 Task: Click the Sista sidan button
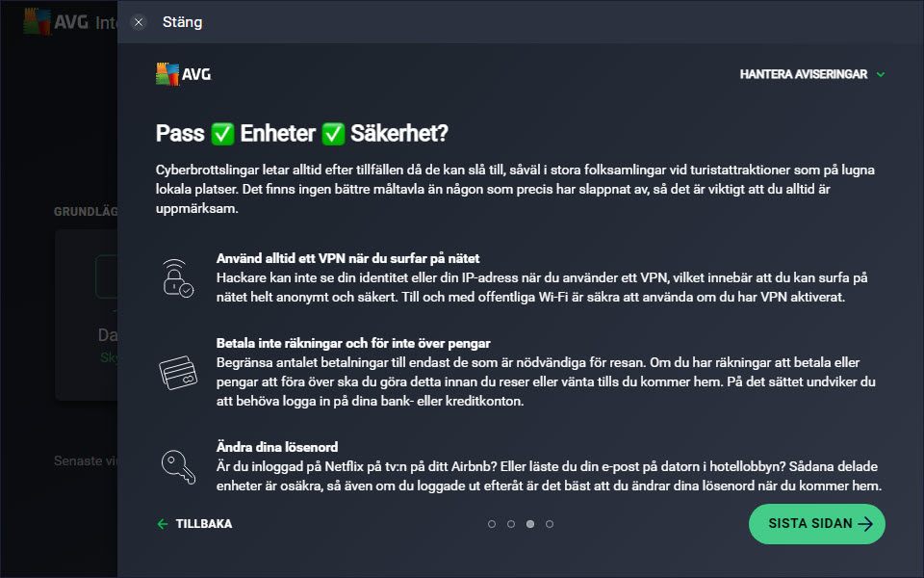pyautogui.click(x=817, y=524)
